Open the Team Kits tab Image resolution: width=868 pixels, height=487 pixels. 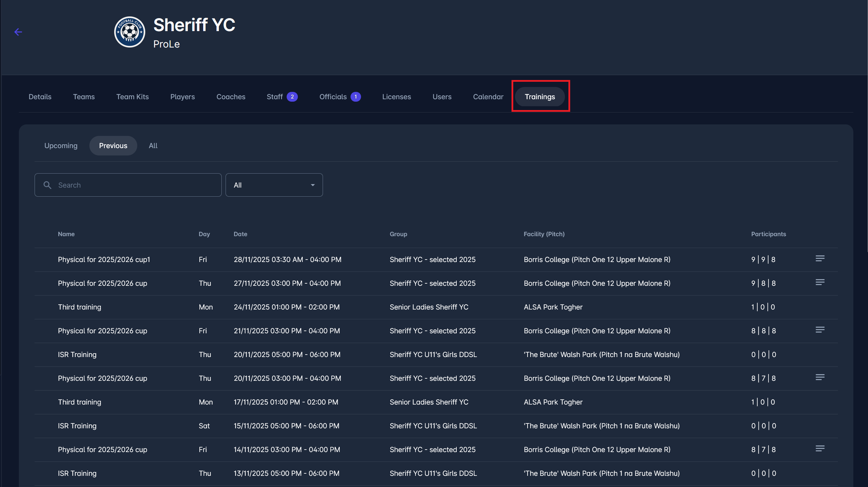(132, 97)
